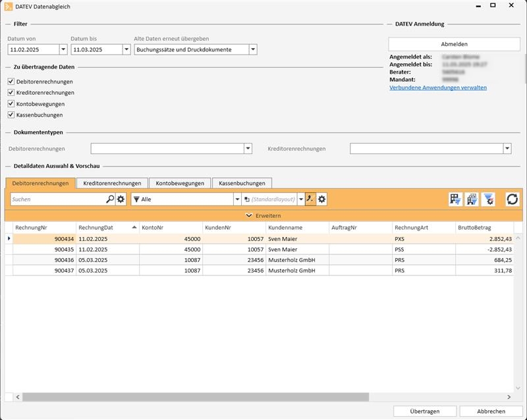Switch to Debitorenrechnungen tab

click(40, 184)
